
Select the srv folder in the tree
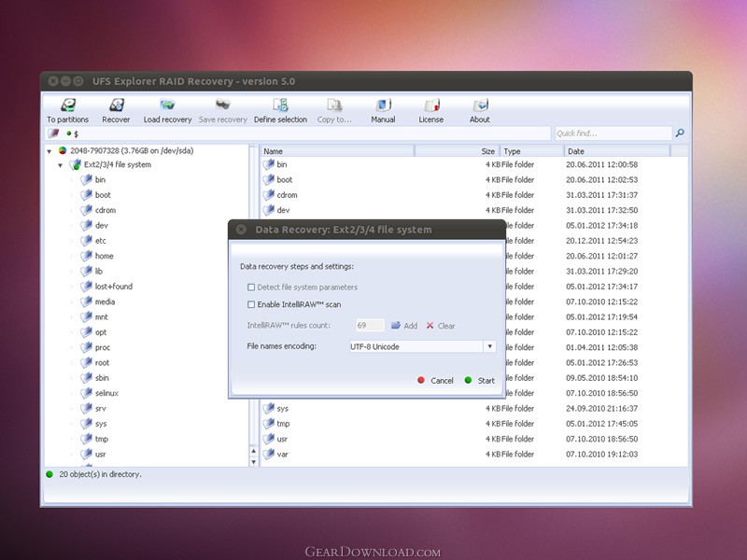[x=101, y=408]
